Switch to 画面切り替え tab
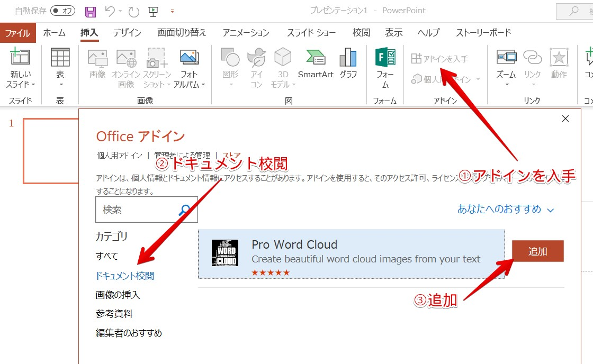 (182, 33)
